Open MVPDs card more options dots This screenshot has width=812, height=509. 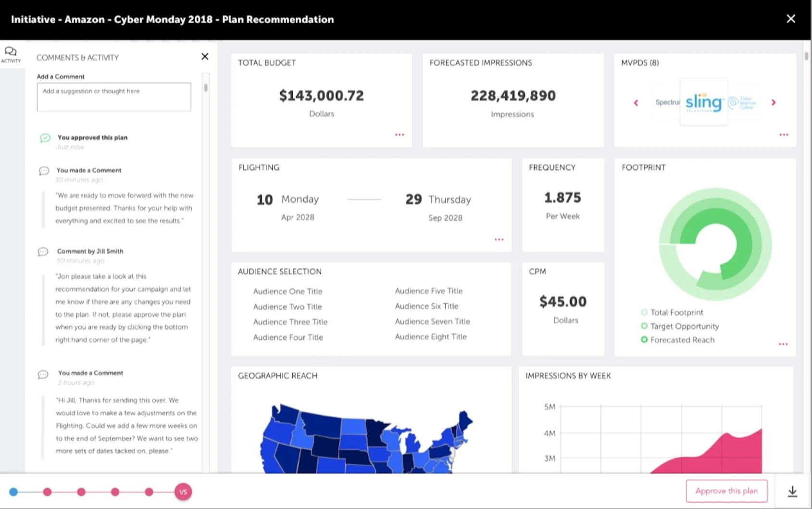pyautogui.click(x=784, y=135)
